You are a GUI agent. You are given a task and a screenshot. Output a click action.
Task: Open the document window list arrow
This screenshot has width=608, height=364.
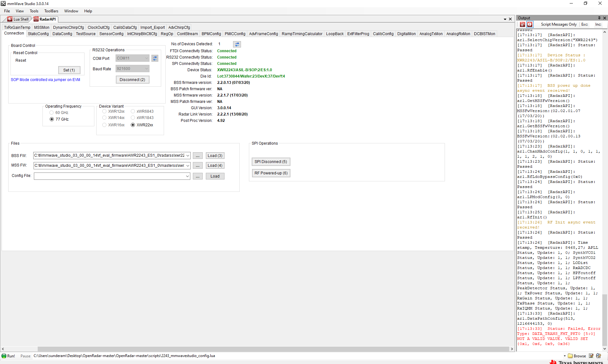505,19
